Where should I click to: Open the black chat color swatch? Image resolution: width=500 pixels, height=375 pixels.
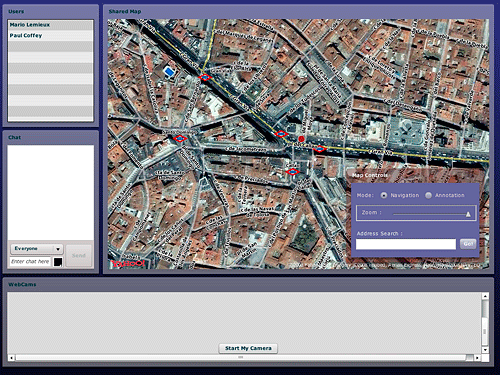click(58, 262)
